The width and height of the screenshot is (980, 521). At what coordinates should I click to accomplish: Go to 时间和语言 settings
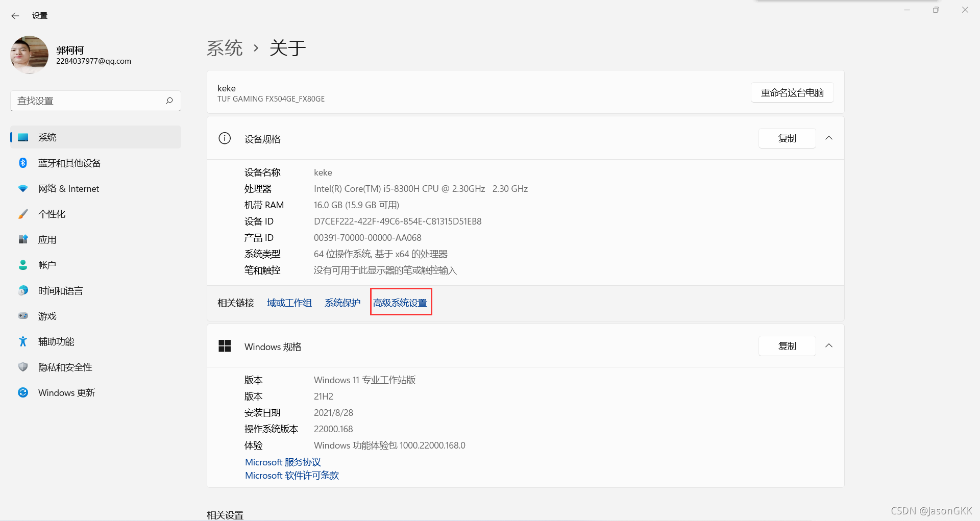point(95,290)
